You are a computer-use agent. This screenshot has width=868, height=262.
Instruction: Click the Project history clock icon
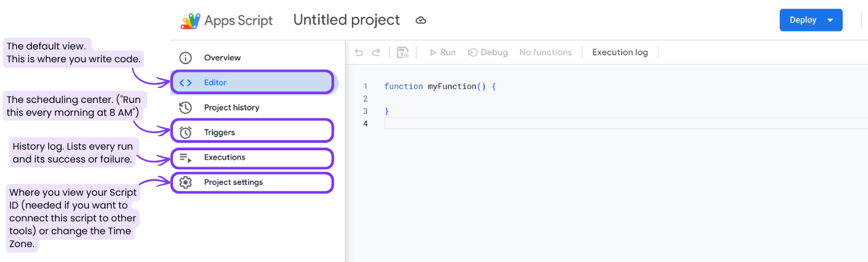[x=186, y=108]
